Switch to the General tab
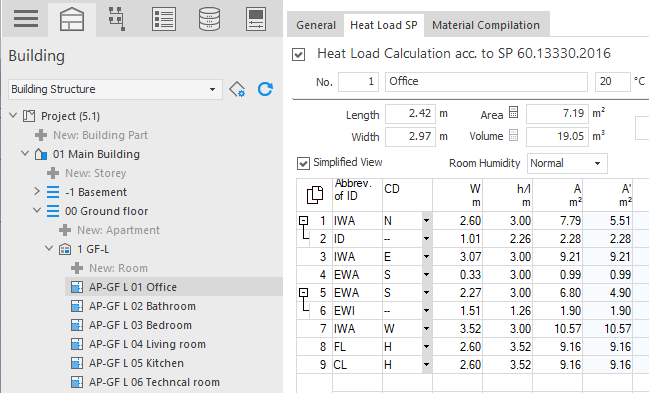 tap(316, 26)
